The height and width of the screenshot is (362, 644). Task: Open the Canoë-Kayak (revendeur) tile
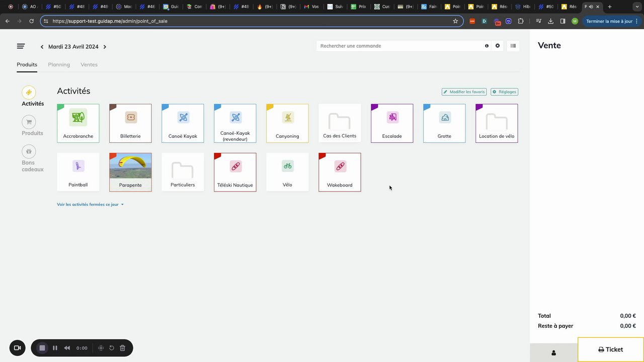tap(235, 123)
